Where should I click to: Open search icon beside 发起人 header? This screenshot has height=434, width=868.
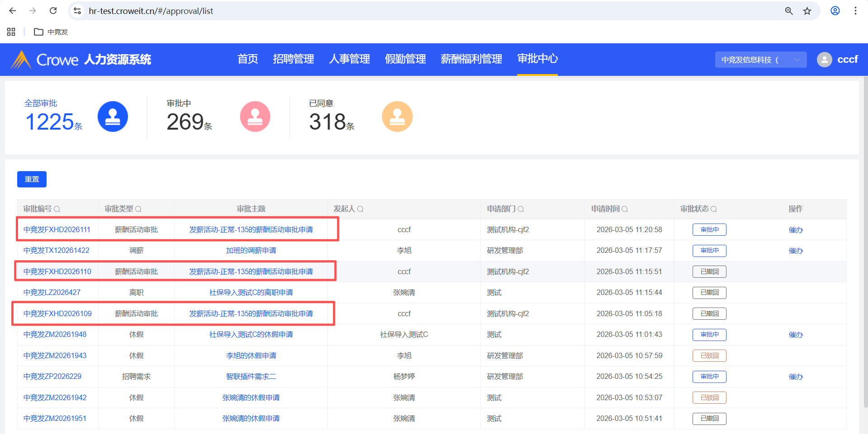click(x=360, y=209)
